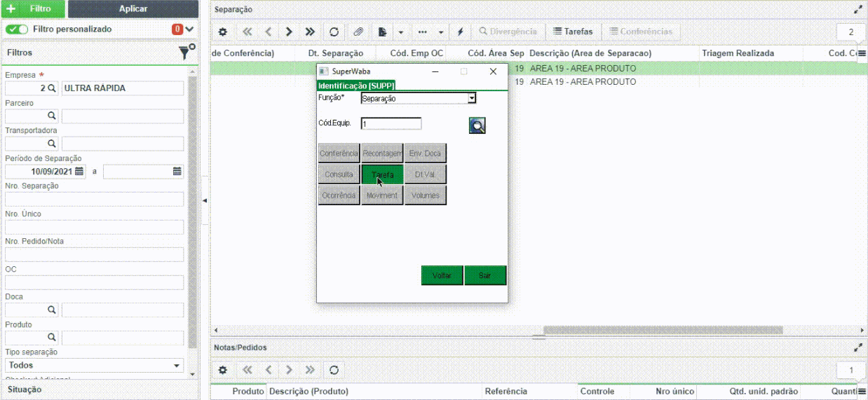Click the Nro. Separação input field
Screen dimensions: 868x400
coord(94,199)
